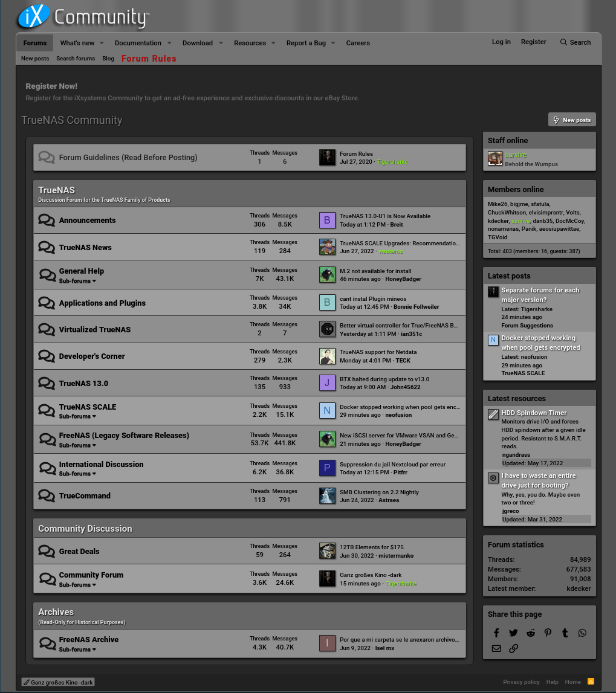Viewport: 616px width, 693px height.
Task: Open the Community Discussion category heading
Action: point(85,529)
